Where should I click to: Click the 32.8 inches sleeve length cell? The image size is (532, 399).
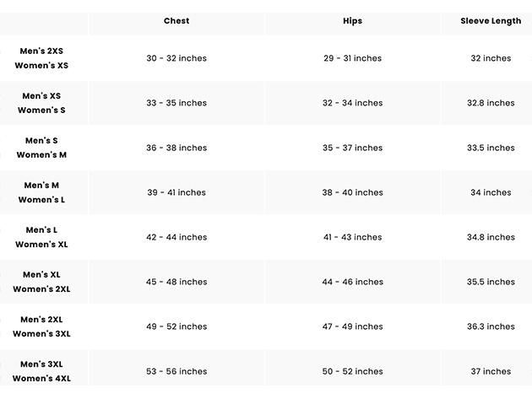tap(491, 103)
